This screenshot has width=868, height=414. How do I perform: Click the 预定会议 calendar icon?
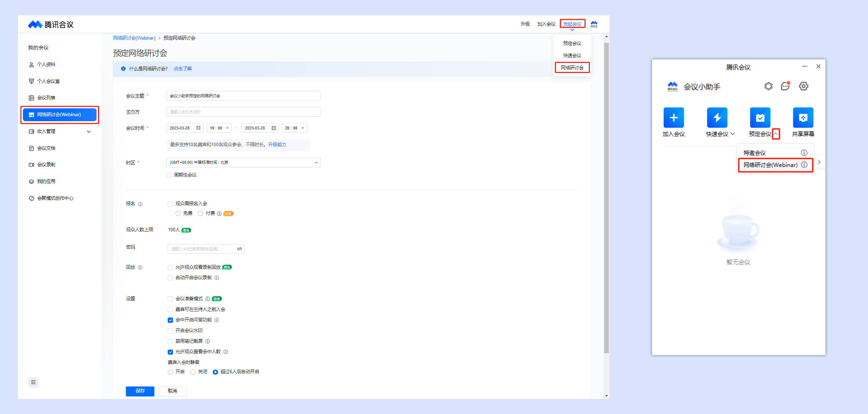point(760,118)
